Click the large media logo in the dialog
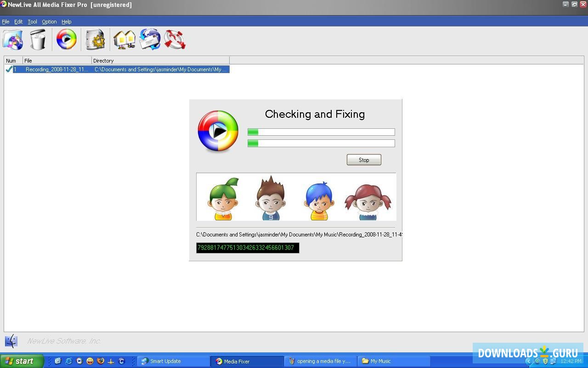 pos(218,132)
